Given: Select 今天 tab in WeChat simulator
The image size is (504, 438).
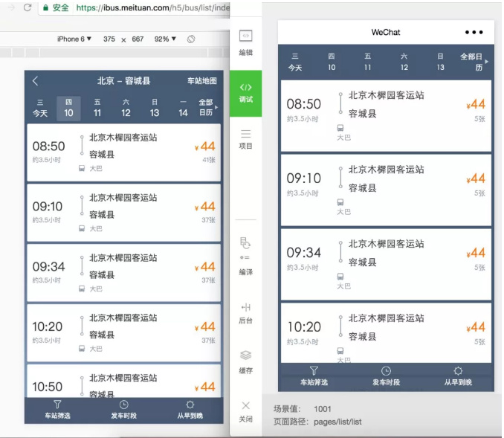Looking at the screenshot, I should (295, 62).
